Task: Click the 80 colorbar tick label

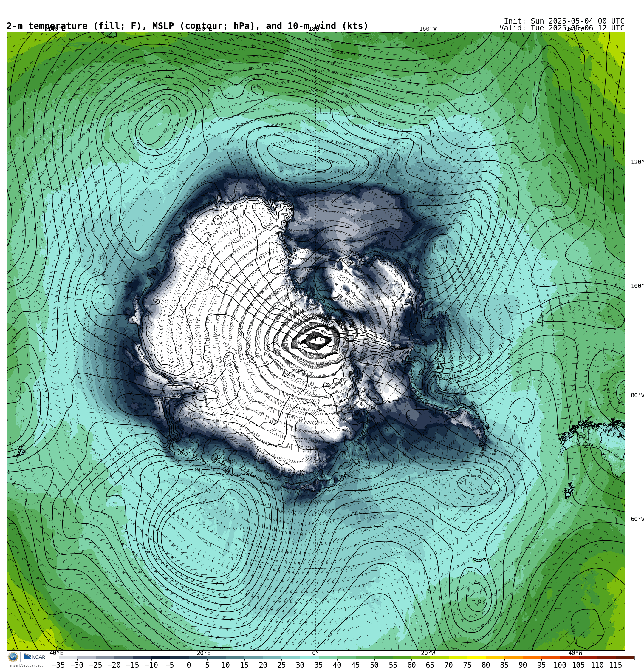Action: coord(486,665)
